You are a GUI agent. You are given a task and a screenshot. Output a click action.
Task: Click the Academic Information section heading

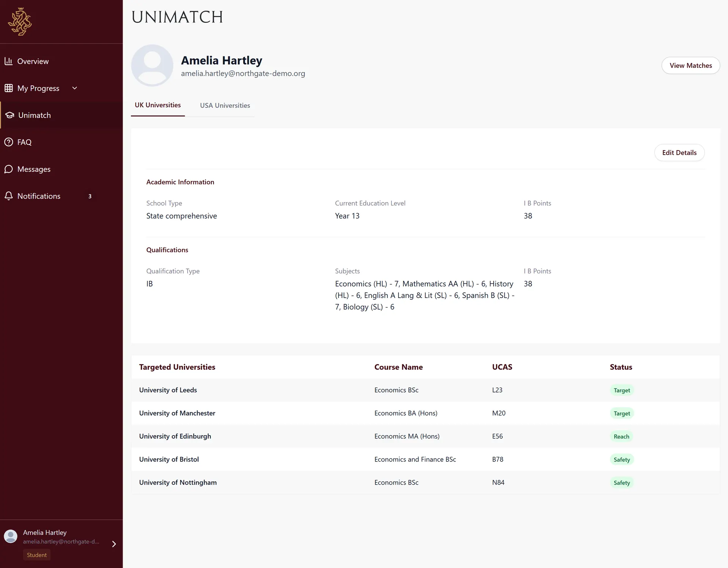point(180,182)
